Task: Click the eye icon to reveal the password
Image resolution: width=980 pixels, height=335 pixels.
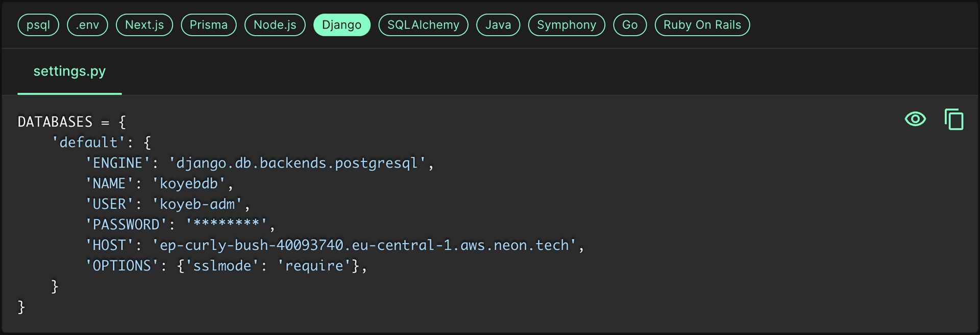Action: tap(915, 119)
